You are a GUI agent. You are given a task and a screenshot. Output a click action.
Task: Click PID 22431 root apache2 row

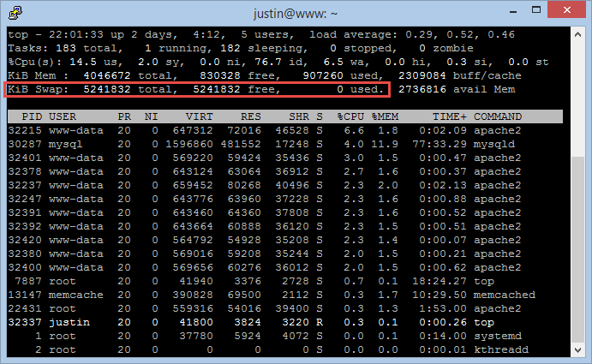(x=285, y=309)
